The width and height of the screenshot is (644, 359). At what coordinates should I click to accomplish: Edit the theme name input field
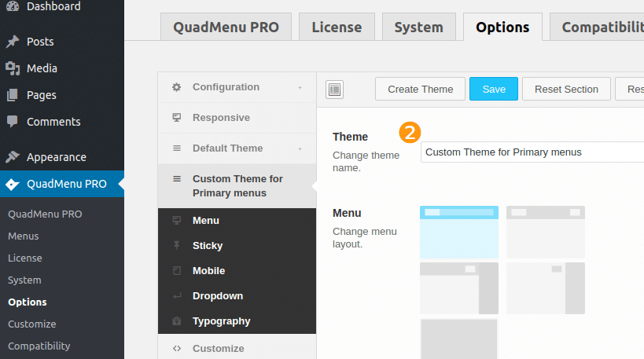[x=532, y=152]
